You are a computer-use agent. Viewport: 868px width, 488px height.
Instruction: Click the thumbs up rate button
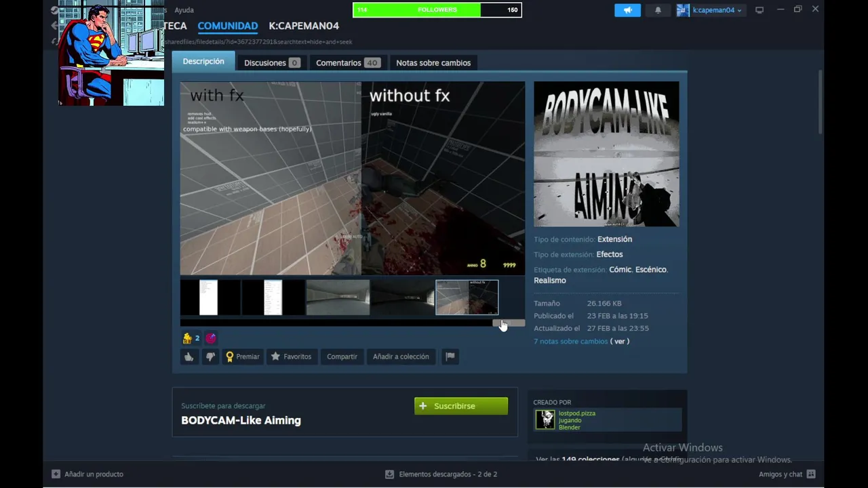point(189,357)
